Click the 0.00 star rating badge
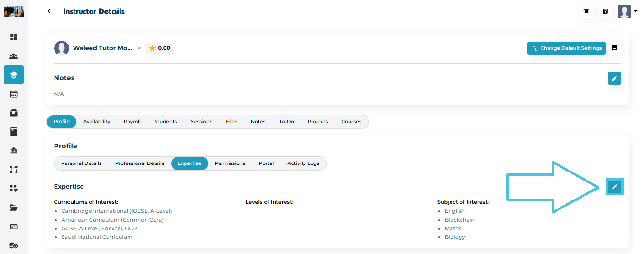 point(159,48)
